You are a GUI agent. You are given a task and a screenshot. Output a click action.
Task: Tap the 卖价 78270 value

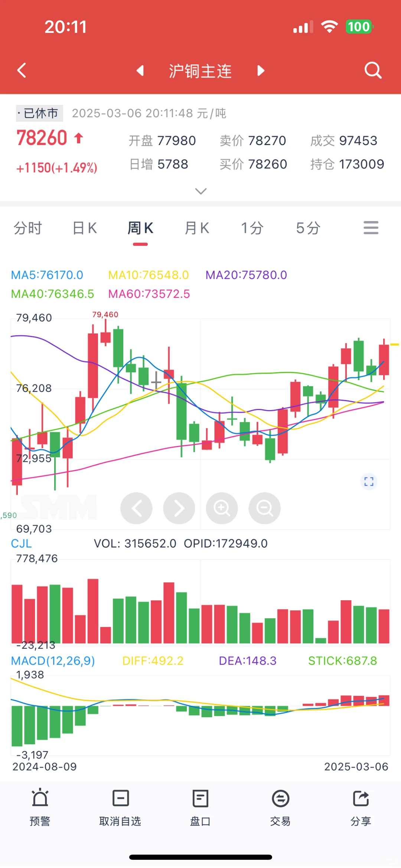(x=253, y=140)
